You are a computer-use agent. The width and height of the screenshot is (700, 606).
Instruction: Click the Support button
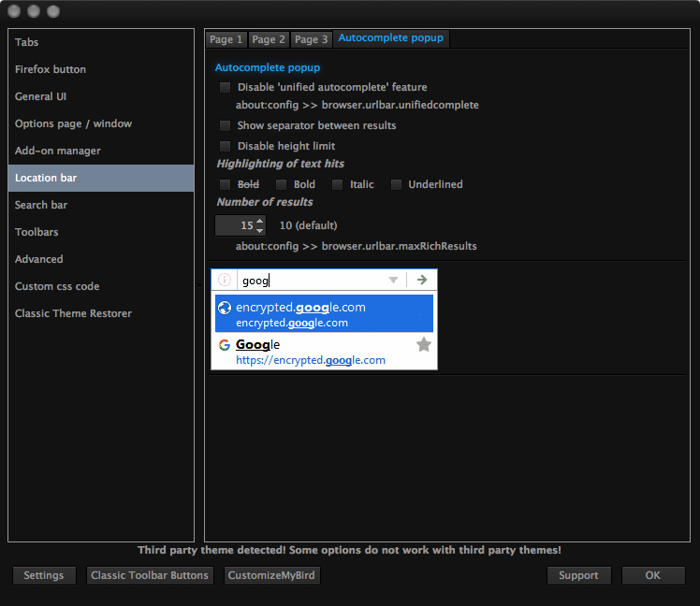tap(578, 576)
